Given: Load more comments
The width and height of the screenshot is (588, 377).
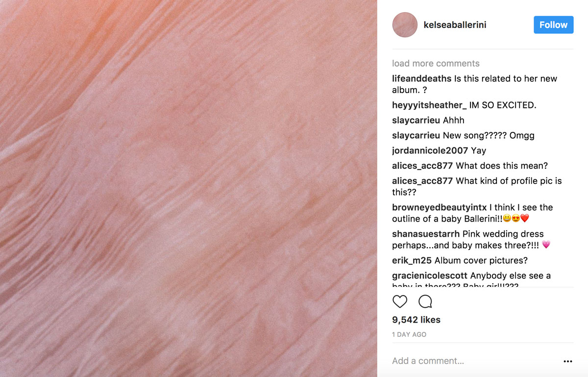Looking at the screenshot, I should pos(436,63).
